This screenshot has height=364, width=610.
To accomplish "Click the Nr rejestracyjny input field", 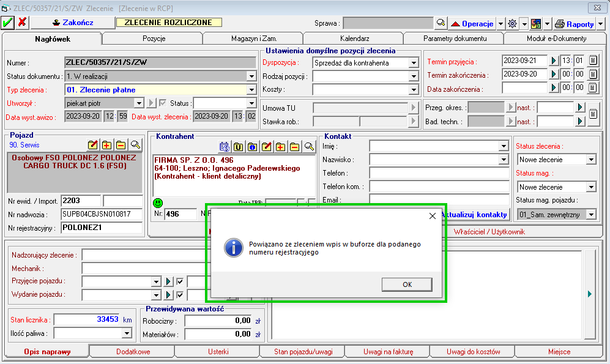I will [x=102, y=228].
